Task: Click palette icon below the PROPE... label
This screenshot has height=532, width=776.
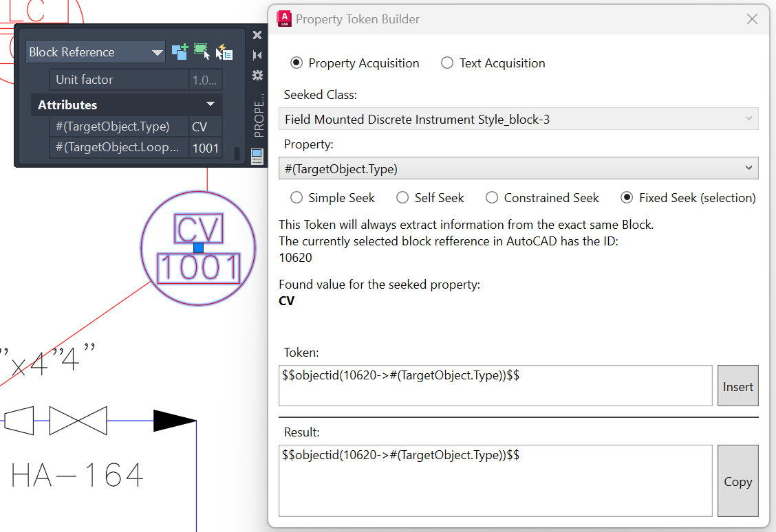Action: point(257,157)
